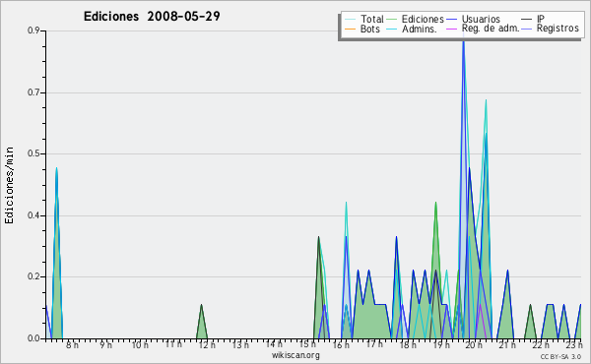Click the 0.4 y-axis value
Viewport: 591px width, 364px height.
pyautogui.click(x=33, y=215)
